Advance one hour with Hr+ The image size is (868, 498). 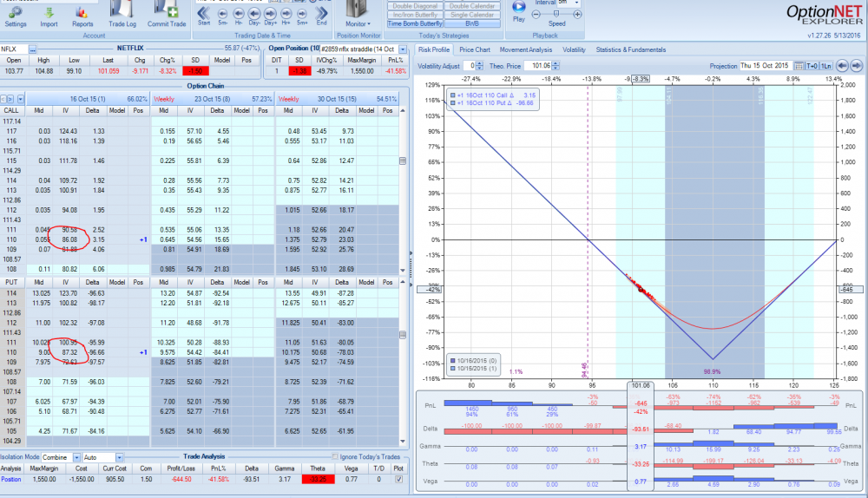coord(286,13)
